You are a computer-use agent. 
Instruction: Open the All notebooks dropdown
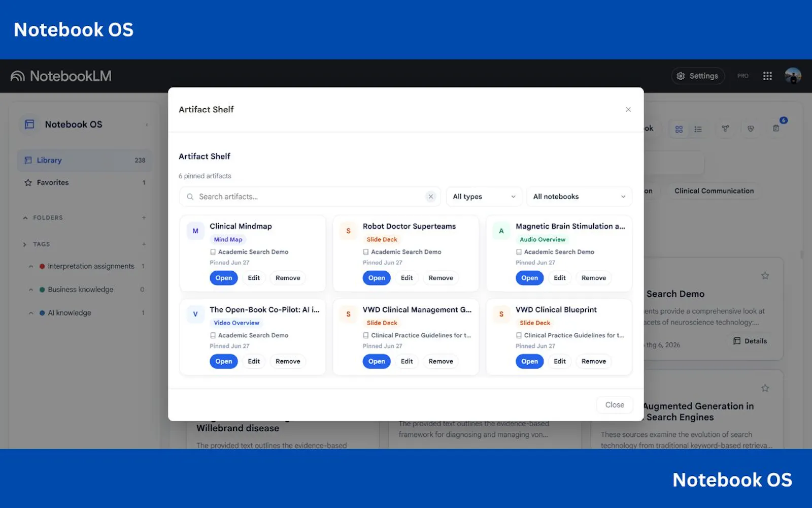coord(579,197)
